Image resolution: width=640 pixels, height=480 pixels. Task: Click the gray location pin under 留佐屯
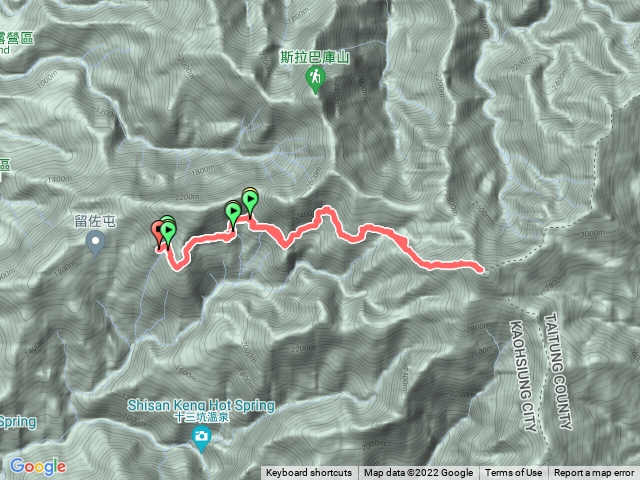pyautogui.click(x=96, y=243)
